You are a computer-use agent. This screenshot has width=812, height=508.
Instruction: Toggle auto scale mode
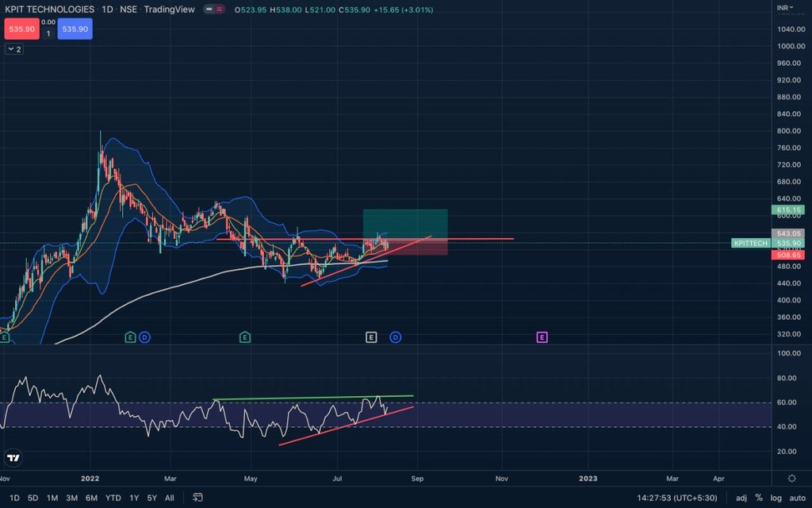pyautogui.click(x=798, y=498)
